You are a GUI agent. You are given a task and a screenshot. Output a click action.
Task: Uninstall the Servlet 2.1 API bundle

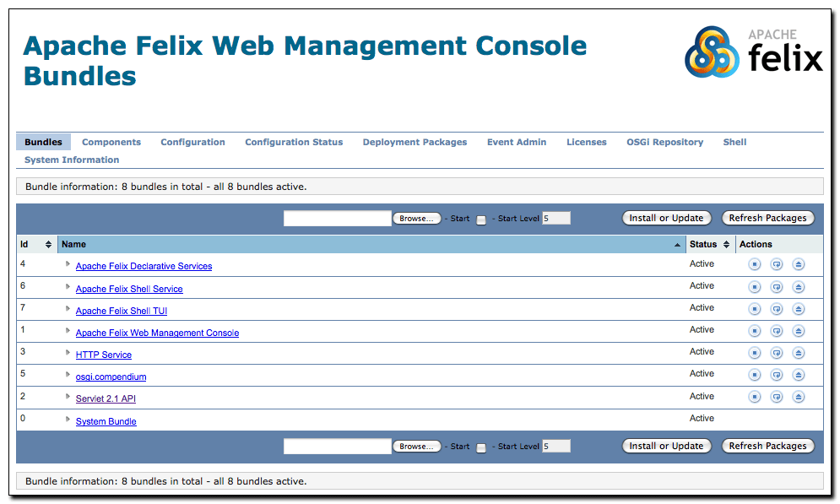coord(799,397)
